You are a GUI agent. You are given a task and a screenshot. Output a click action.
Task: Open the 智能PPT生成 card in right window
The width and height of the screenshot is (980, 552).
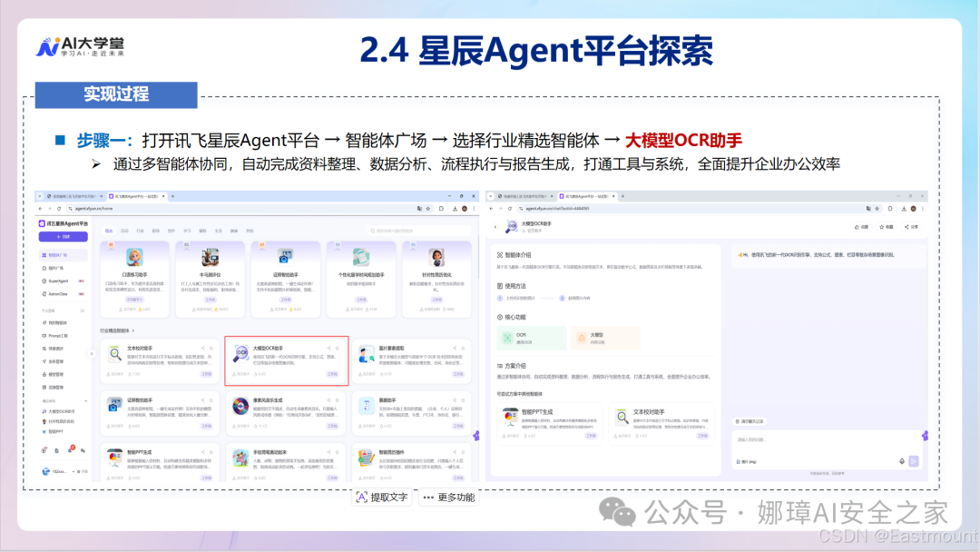click(549, 422)
